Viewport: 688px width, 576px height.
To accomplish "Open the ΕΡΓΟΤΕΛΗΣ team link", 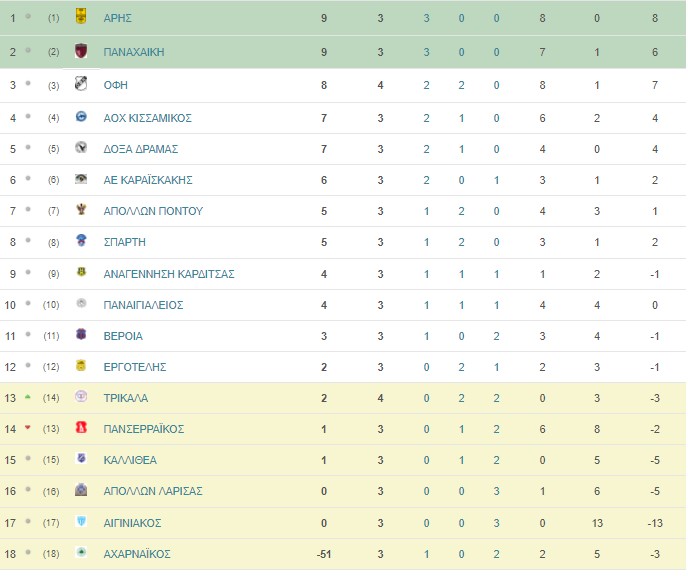I will tap(135, 367).
